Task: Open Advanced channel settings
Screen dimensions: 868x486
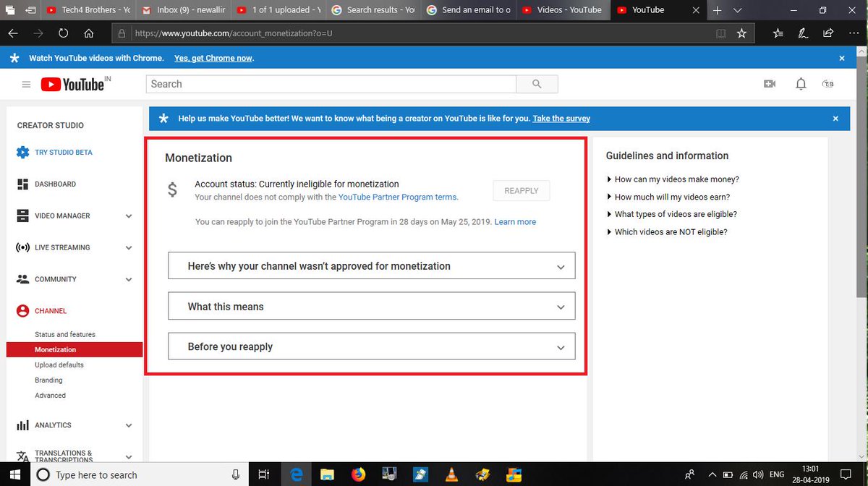Action: click(50, 396)
